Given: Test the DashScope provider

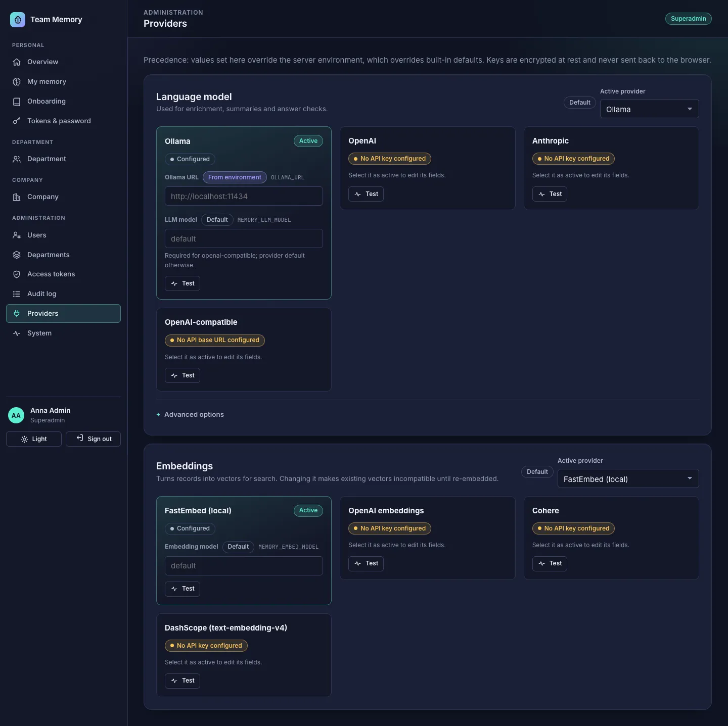Looking at the screenshot, I should (183, 681).
